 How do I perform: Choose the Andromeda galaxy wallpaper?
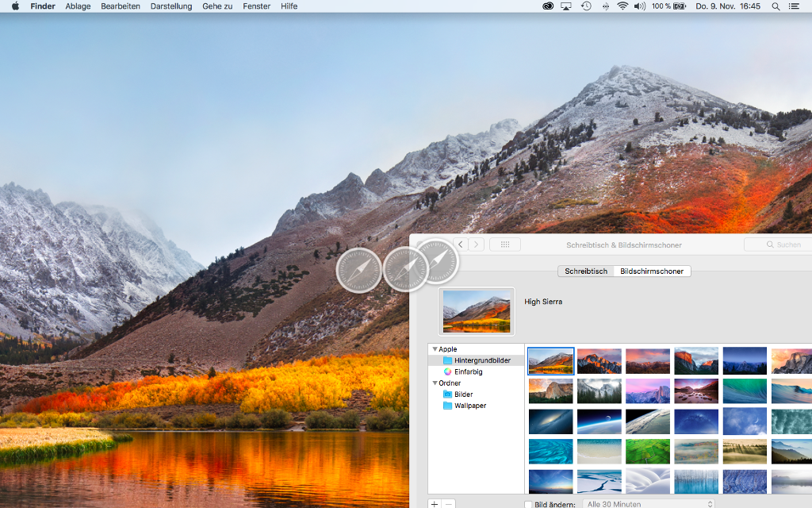pyautogui.click(x=551, y=421)
